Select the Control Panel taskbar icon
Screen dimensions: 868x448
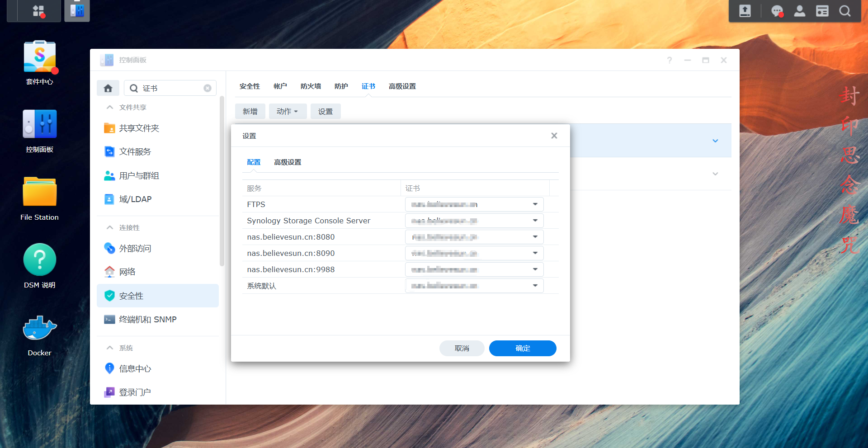pyautogui.click(x=77, y=11)
